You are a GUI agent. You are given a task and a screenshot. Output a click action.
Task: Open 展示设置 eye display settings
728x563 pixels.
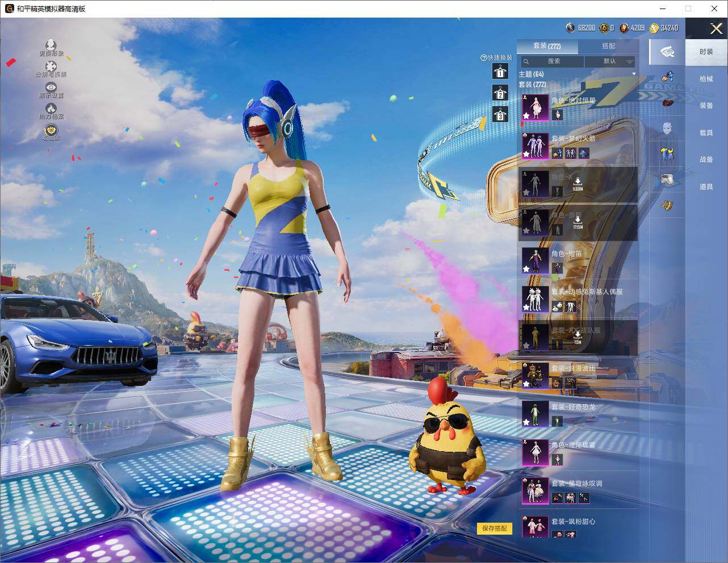point(51,87)
